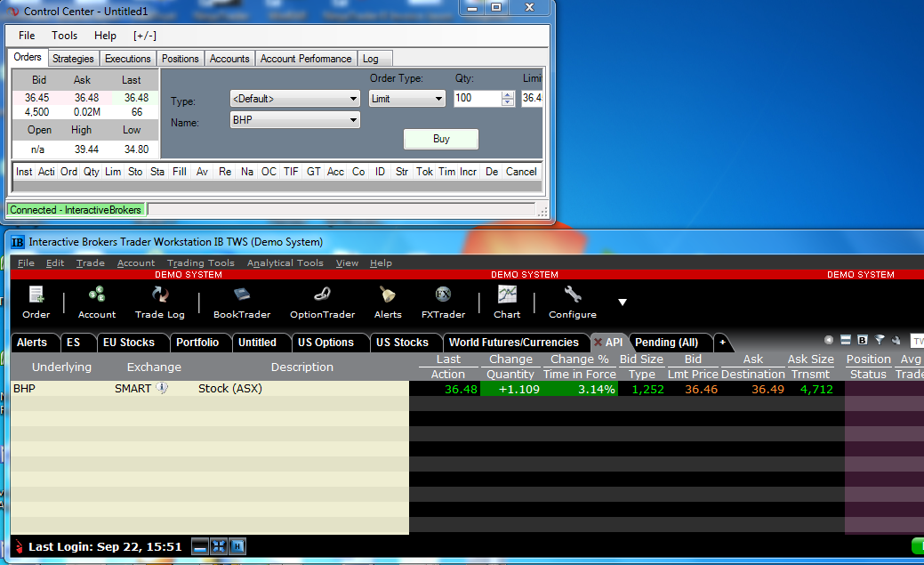Switch to the Account Performance tab
The width and height of the screenshot is (924, 565).
click(306, 59)
